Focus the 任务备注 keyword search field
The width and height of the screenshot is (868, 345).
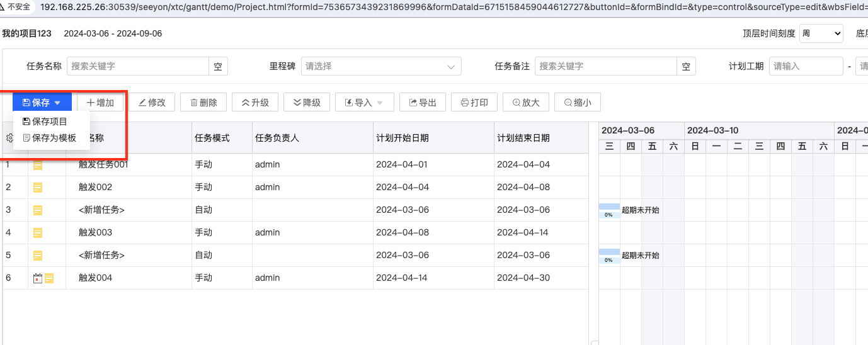(606, 66)
